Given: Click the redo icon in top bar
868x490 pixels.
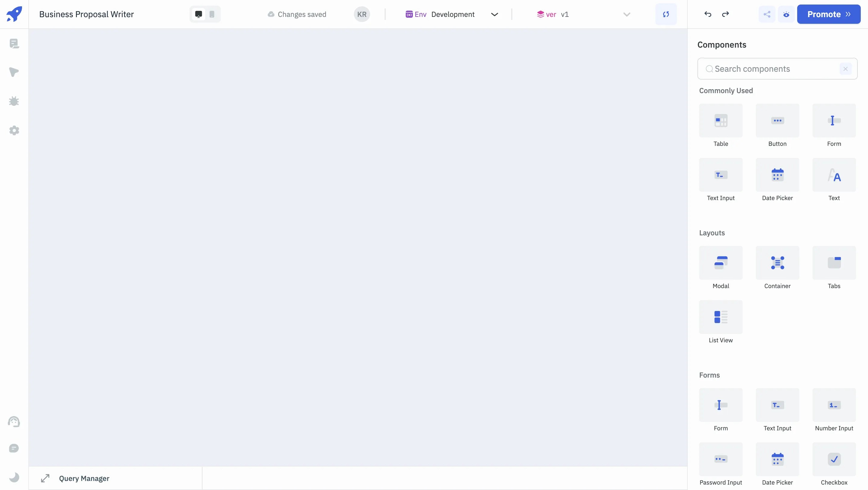Looking at the screenshot, I should pos(725,14).
